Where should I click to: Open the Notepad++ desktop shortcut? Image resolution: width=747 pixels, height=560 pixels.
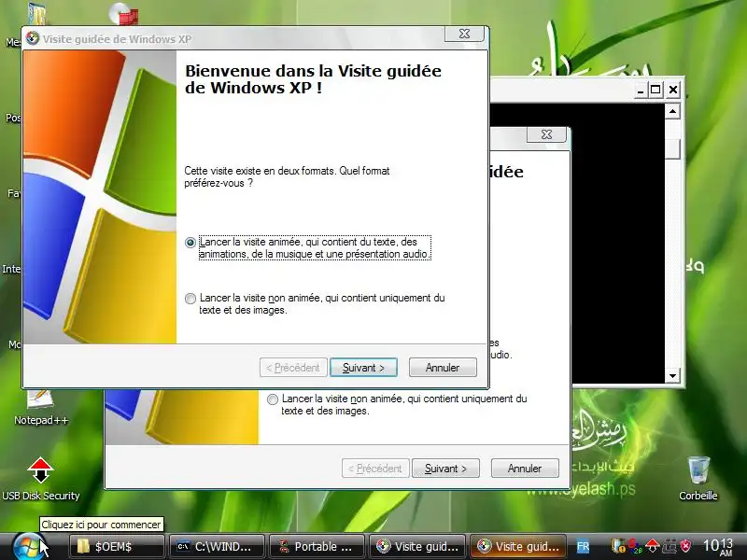click(x=40, y=408)
